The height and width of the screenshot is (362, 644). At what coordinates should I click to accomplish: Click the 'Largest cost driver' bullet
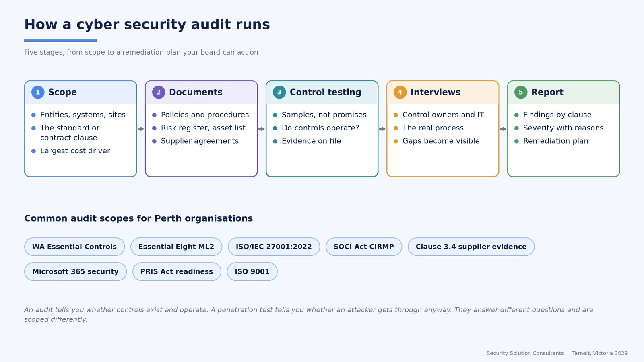pyautogui.click(x=75, y=151)
